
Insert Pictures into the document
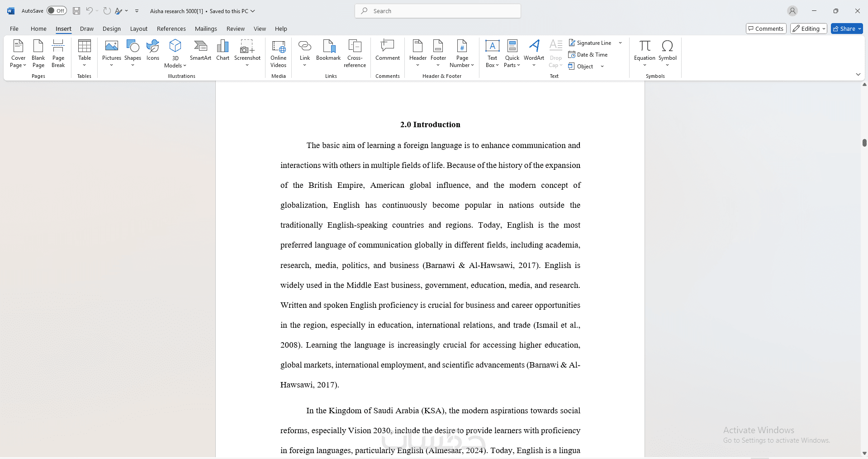(112, 53)
